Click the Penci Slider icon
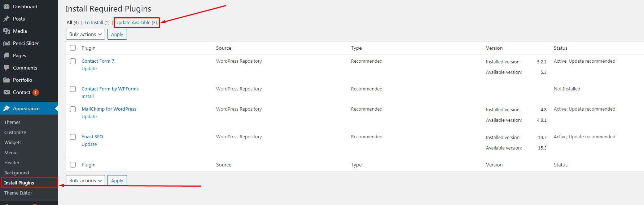644x205 pixels. (x=6, y=43)
